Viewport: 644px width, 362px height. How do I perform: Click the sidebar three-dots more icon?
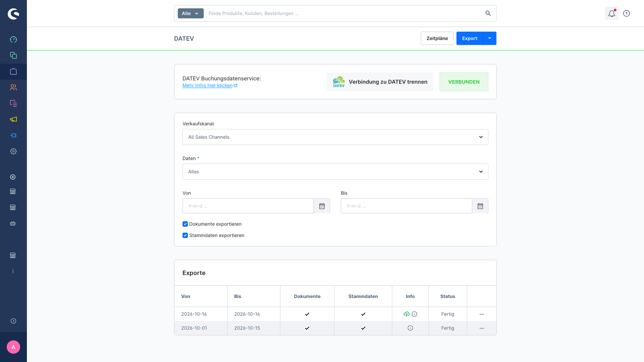click(13, 271)
